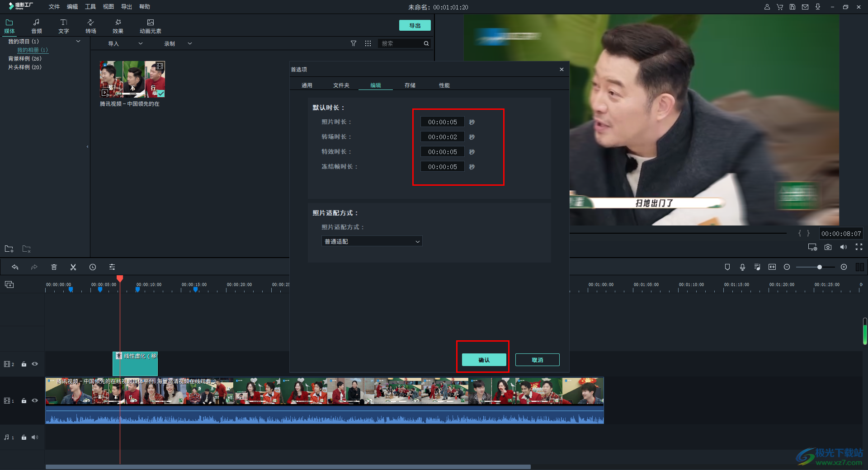Click the filter funnel icon
This screenshot has height=470, width=868.
point(354,43)
